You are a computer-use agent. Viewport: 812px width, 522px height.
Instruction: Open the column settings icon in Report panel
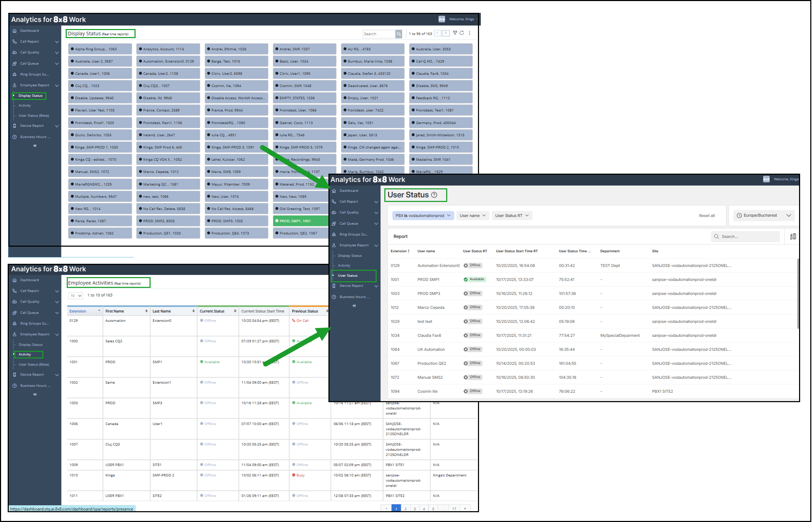tap(793, 237)
